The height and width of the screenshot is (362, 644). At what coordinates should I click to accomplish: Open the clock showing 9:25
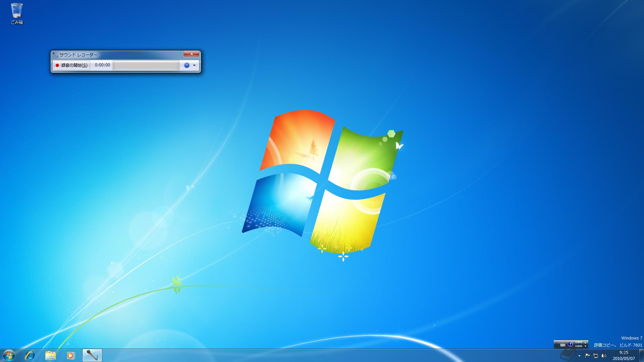624,355
